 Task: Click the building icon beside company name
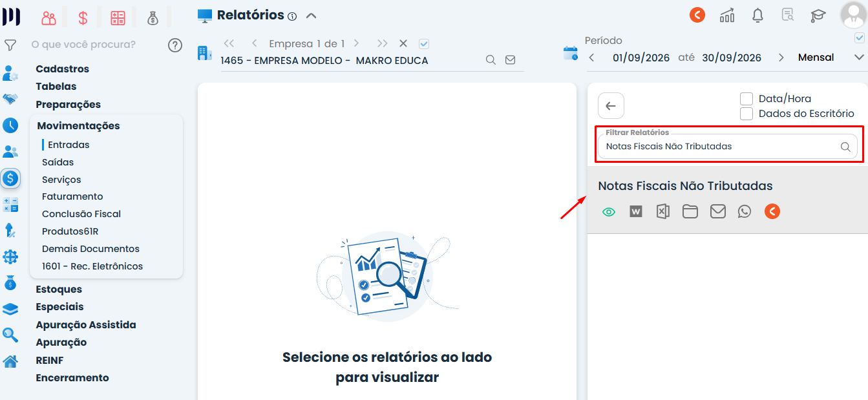pos(205,53)
